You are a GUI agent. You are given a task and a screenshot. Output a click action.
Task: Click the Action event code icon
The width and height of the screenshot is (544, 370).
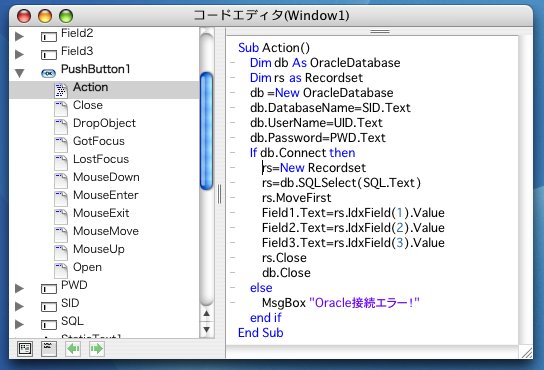(61, 90)
